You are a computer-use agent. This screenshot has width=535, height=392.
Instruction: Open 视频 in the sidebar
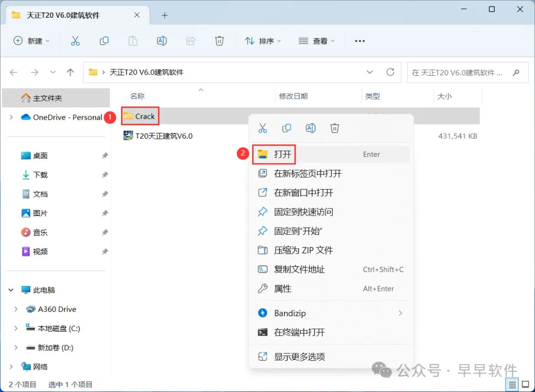tap(40, 251)
